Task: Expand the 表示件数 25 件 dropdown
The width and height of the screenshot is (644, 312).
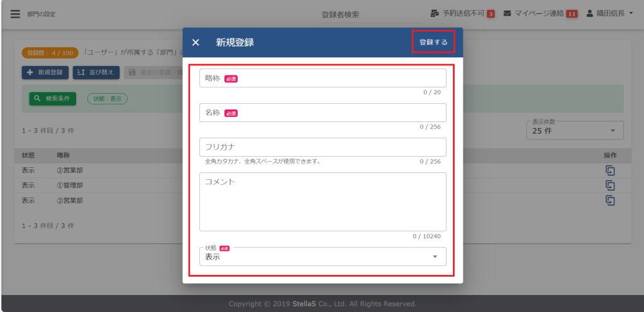Action: 574,131
